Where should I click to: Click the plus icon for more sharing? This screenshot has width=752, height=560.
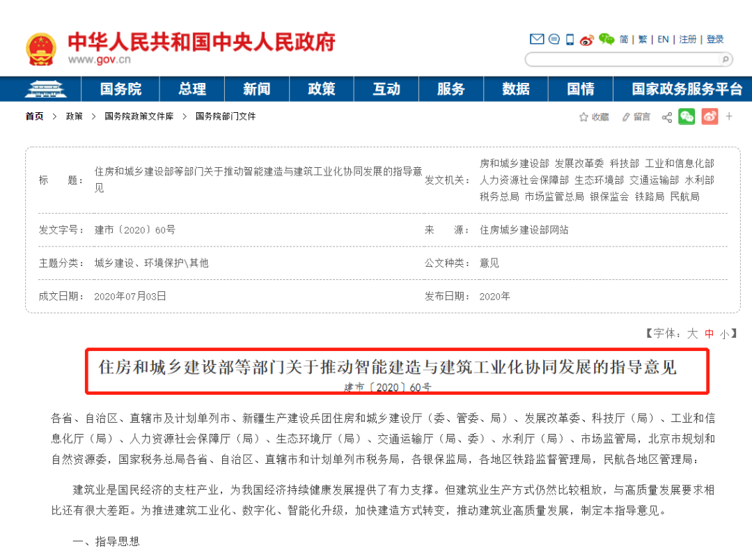pos(729,116)
